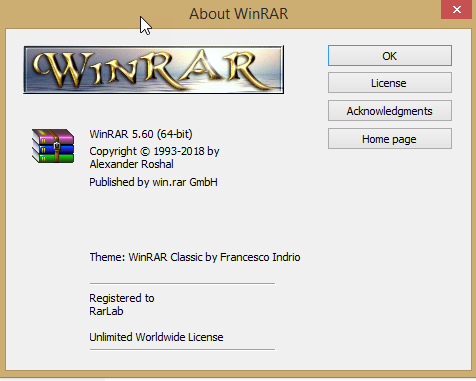The image size is (476, 381).
Task: Click the OK button
Action: tap(390, 56)
